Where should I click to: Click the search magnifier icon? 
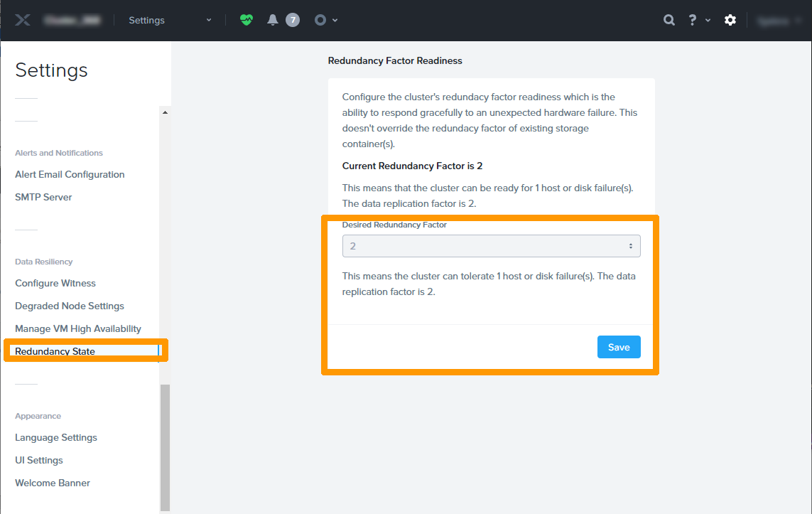pos(668,20)
